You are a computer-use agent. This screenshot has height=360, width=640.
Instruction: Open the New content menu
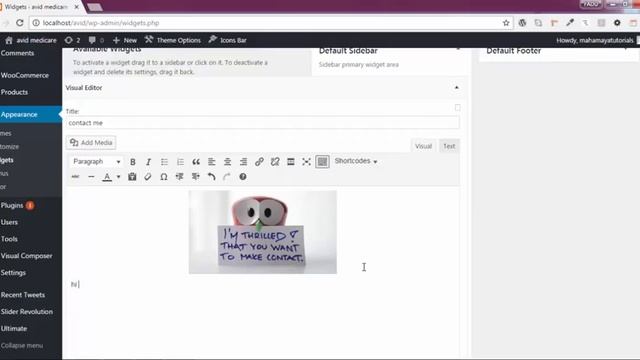coord(125,40)
